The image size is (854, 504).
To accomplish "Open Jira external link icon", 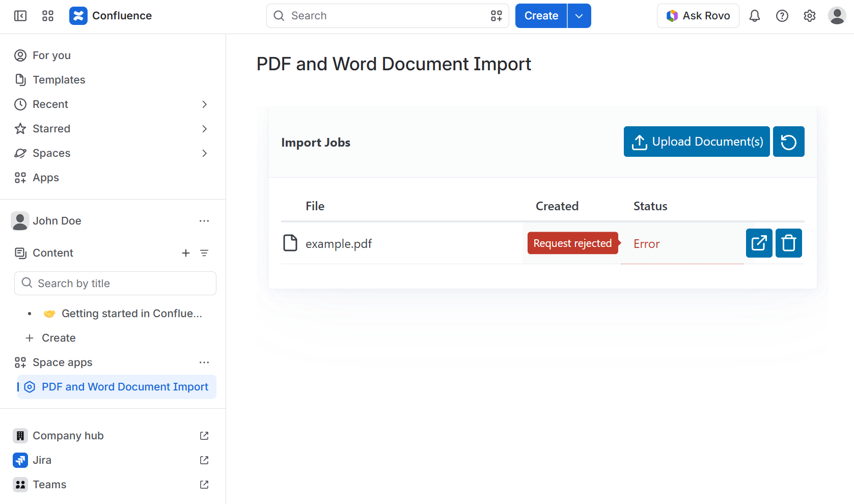I will [204, 460].
